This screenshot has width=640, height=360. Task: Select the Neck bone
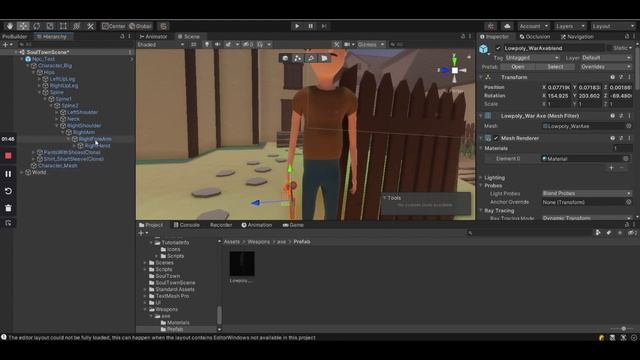tap(73, 119)
